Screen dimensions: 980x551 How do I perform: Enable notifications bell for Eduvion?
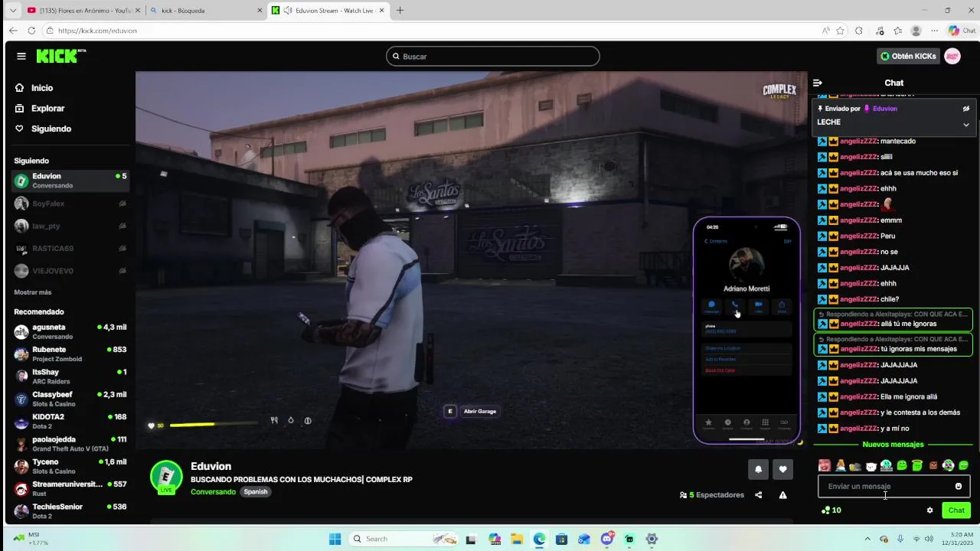[759, 469]
